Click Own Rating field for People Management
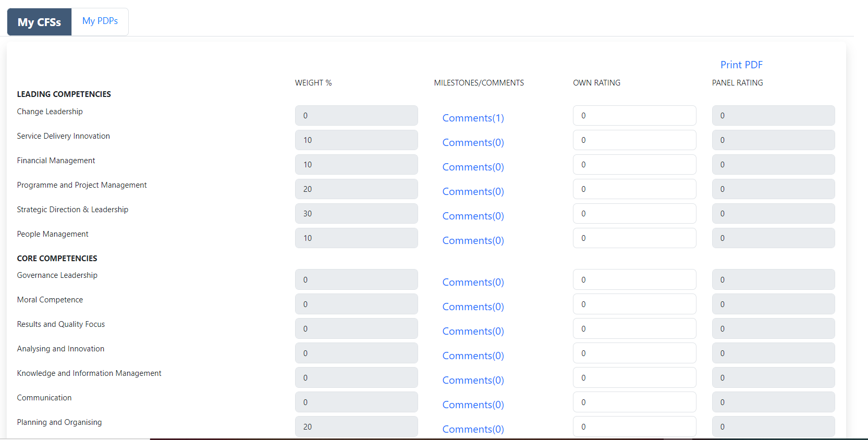The height and width of the screenshot is (440, 868). point(634,238)
